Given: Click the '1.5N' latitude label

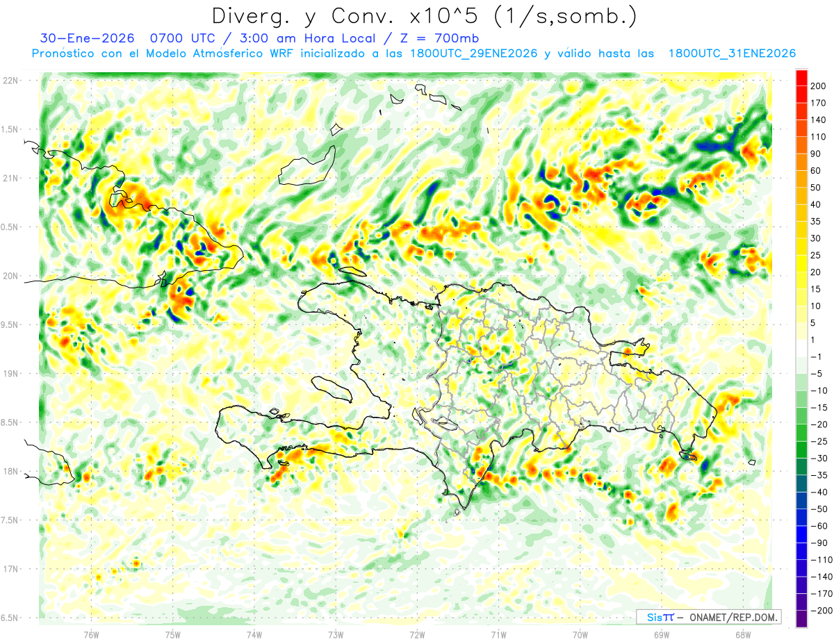Looking at the screenshot, I should coord(10,129).
